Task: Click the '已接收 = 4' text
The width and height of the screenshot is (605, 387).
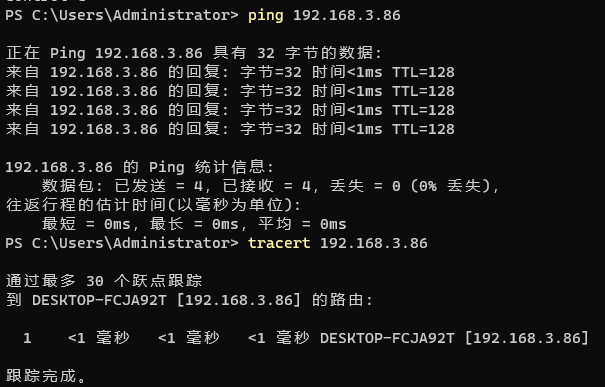Action: pos(267,186)
